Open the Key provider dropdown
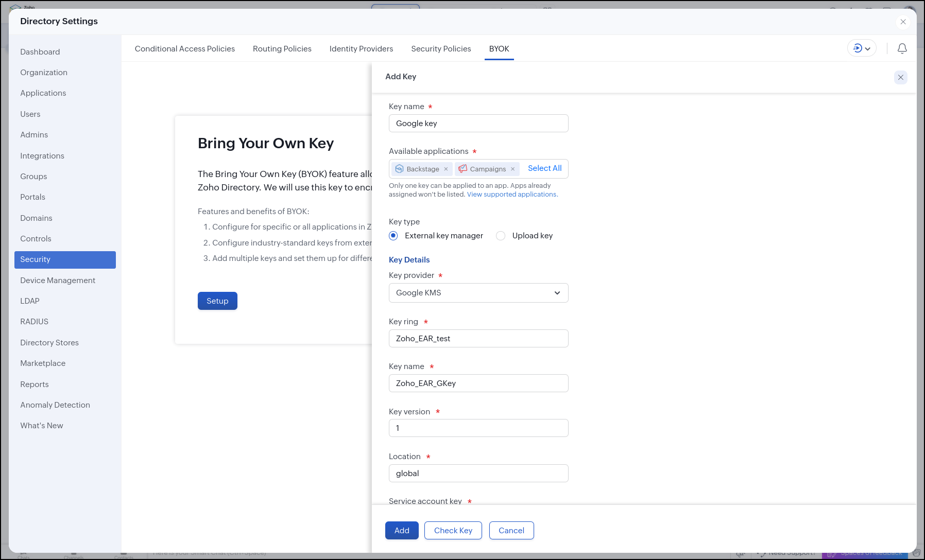This screenshot has height=560, width=925. [x=478, y=293]
